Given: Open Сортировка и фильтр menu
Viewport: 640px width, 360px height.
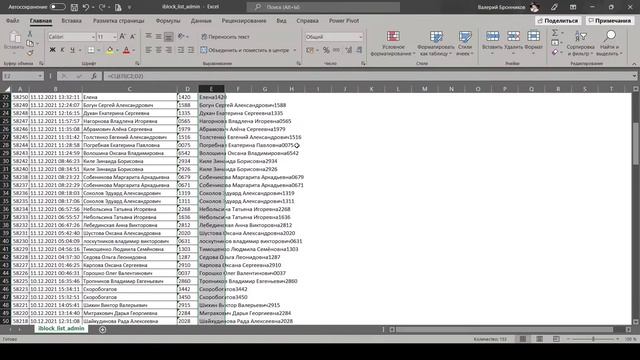Looking at the screenshot, I should tap(580, 43).
